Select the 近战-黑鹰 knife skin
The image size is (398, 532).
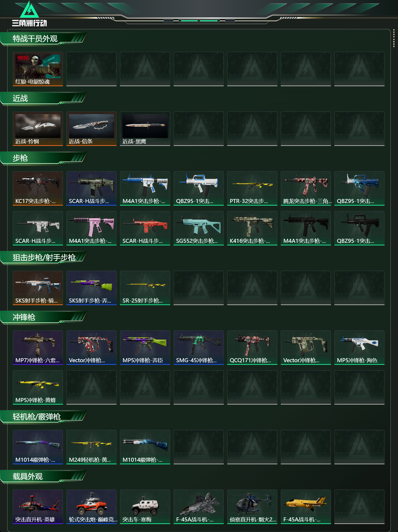(145, 129)
